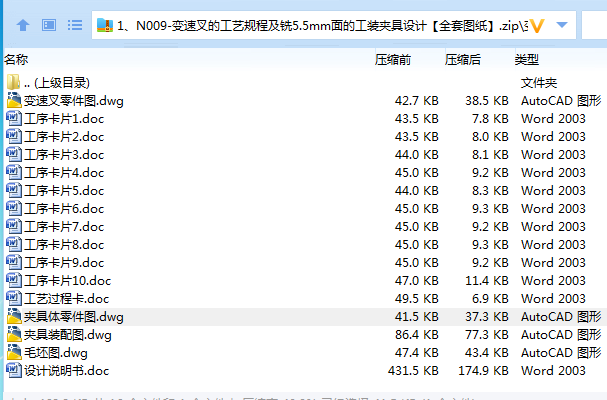
Task: Click the 77.3 KB compressed size value
Action: point(487,335)
